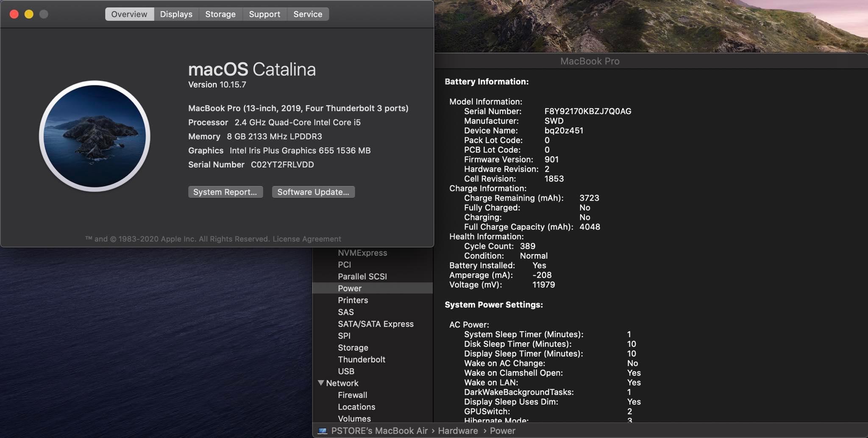868x438 pixels.
Task: Select Power in the hardware sidebar
Action: pos(350,288)
